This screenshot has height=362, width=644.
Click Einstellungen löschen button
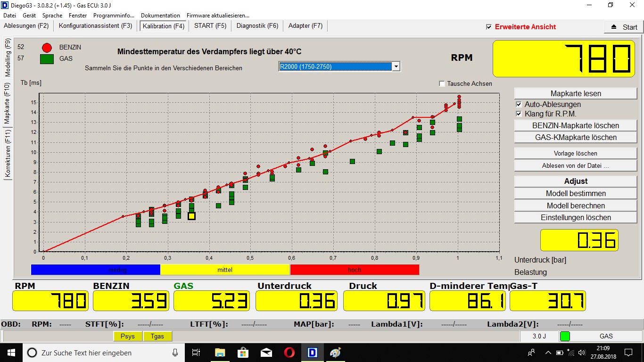(576, 217)
